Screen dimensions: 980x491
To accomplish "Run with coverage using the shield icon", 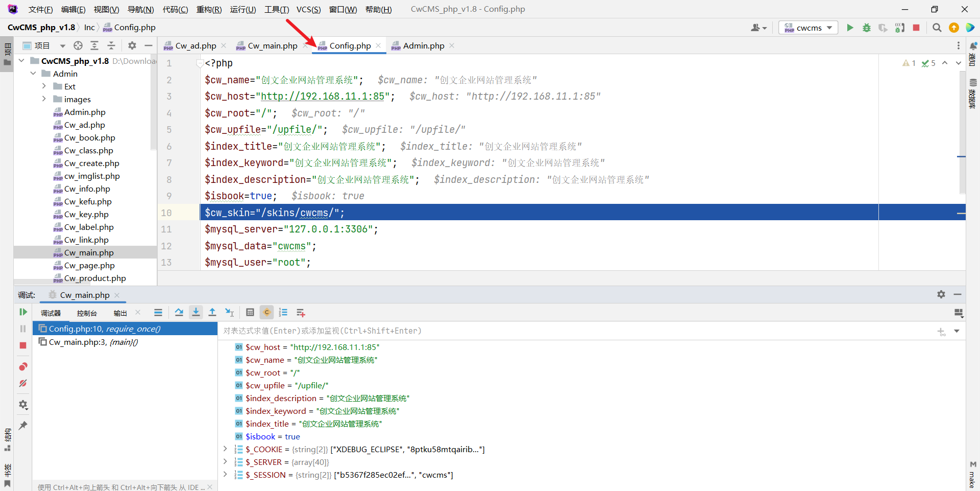I will pyautogui.click(x=883, y=28).
